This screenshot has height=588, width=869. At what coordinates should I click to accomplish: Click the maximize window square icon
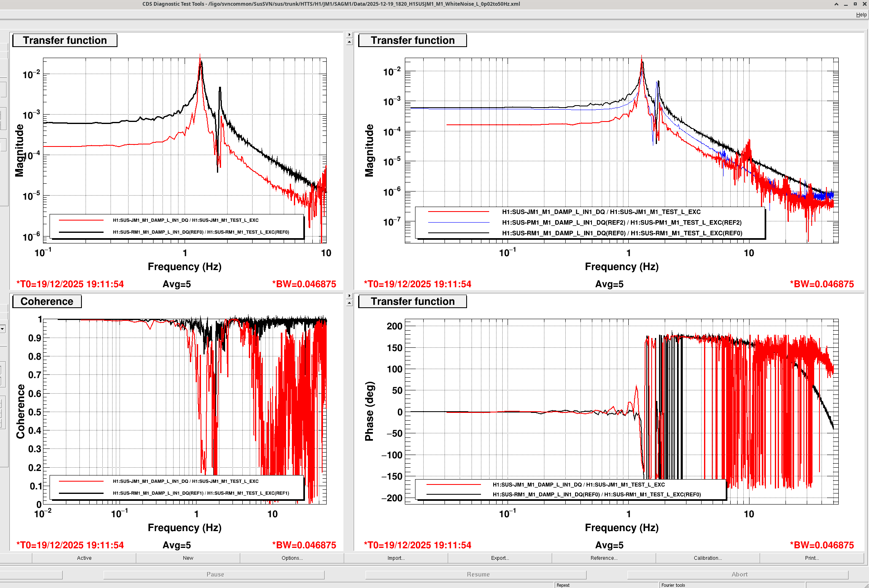point(855,4)
